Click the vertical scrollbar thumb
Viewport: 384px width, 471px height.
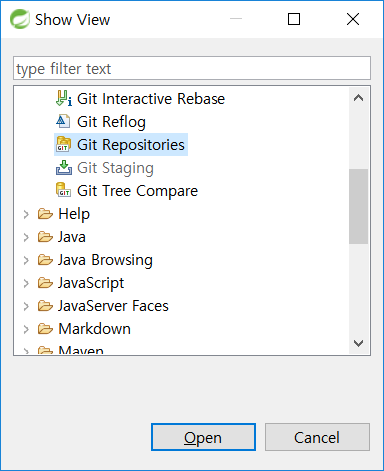358,206
